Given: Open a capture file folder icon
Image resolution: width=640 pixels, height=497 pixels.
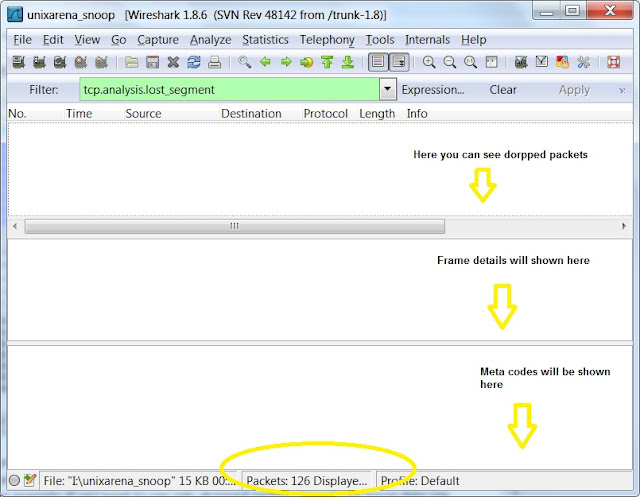Looking at the screenshot, I should [x=131, y=62].
